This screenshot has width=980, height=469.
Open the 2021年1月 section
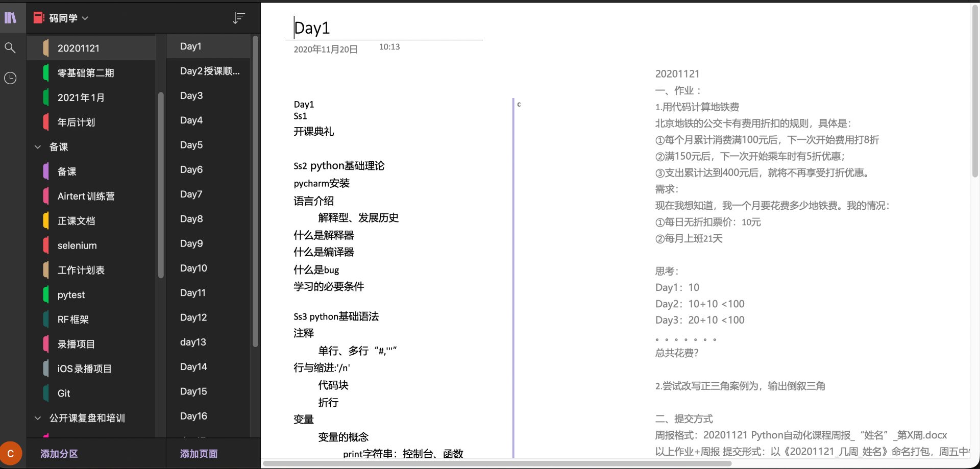pos(91,97)
